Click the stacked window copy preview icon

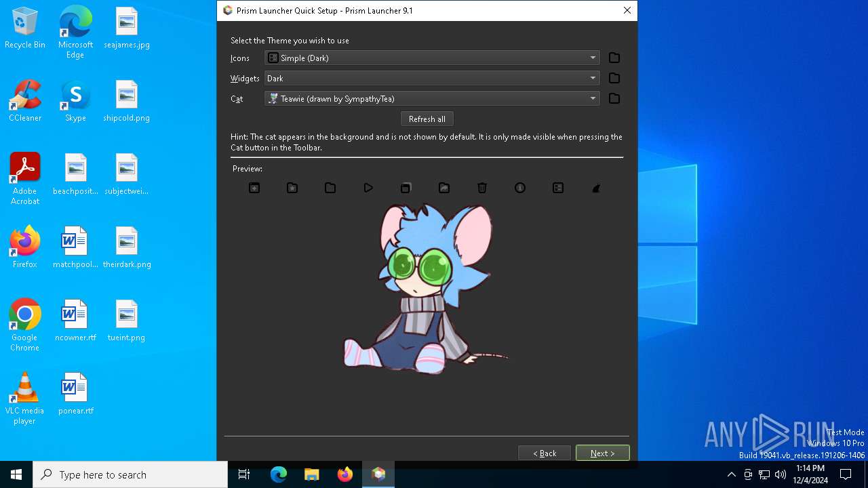pos(406,188)
